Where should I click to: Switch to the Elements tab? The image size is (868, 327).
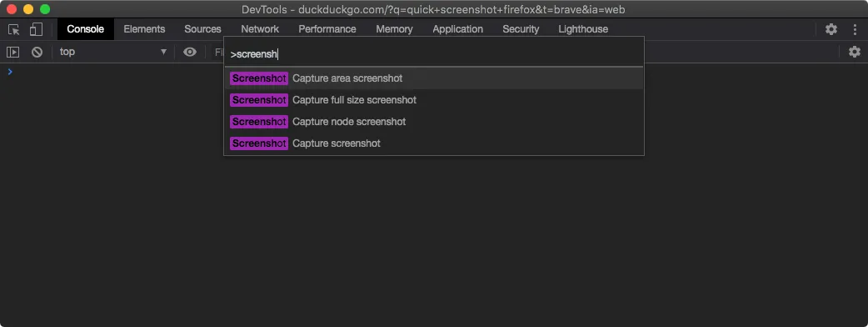click(144, 29)
